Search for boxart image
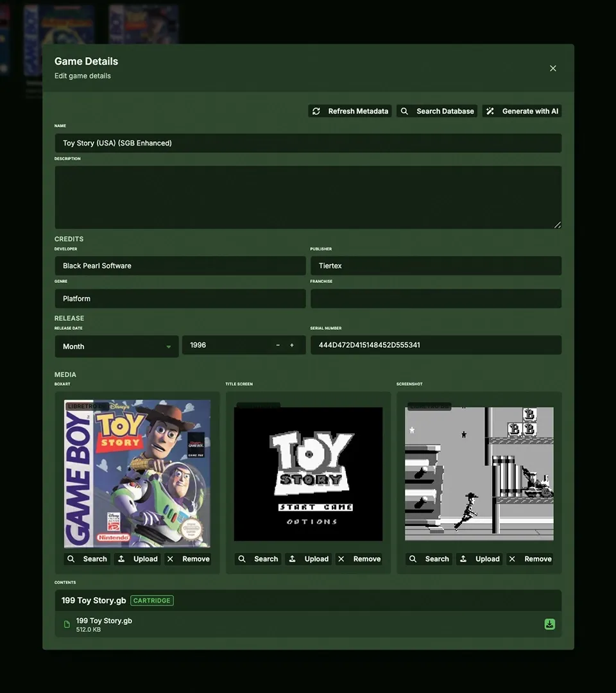This screenshot has width=616, height=693. (87, 559)
